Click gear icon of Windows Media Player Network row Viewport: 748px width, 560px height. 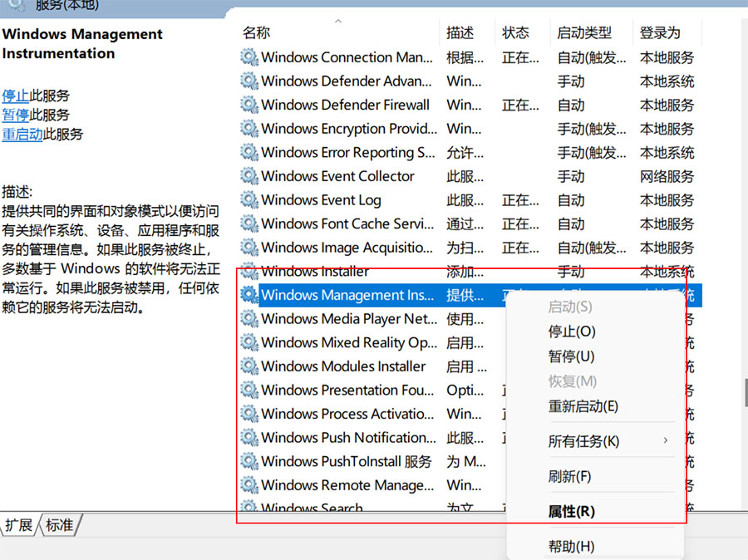point(249,319)
